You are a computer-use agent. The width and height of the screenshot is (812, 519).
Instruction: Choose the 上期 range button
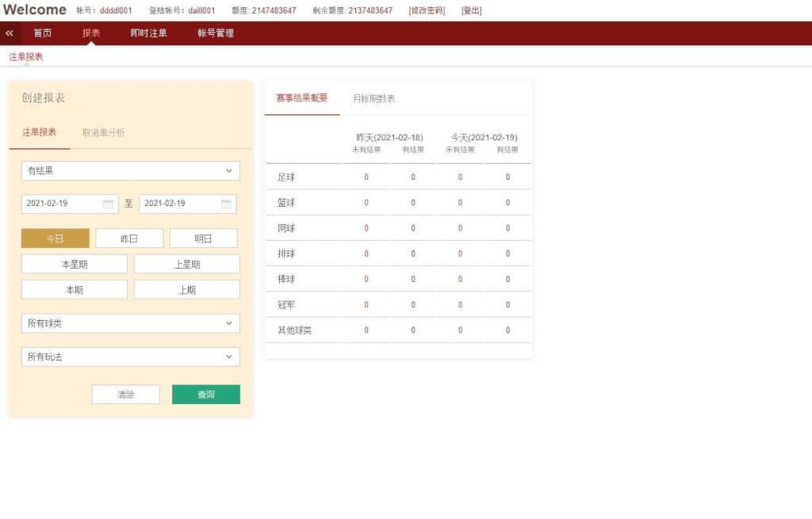click(x=187, y=290)
